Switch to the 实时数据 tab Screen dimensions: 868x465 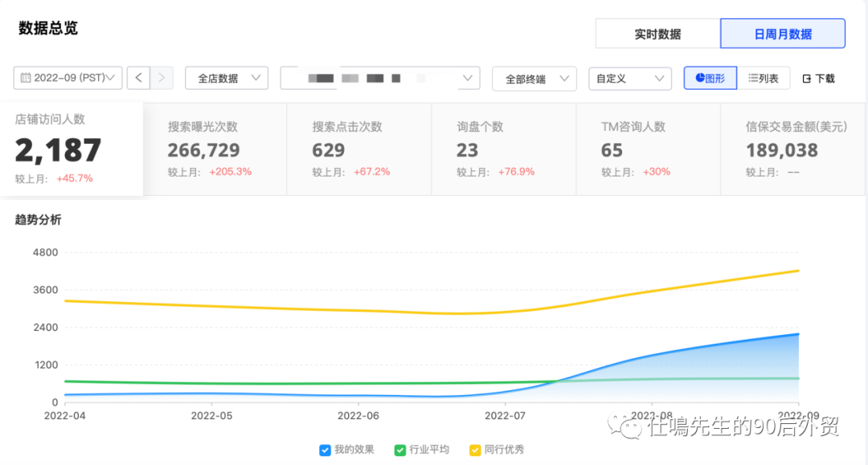[x=657, y=33]
